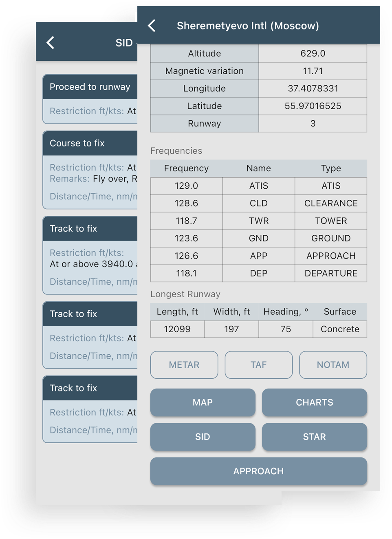Open the APPROACH procedures
This screenshot has height=539, width=392.
coord(259,471)
